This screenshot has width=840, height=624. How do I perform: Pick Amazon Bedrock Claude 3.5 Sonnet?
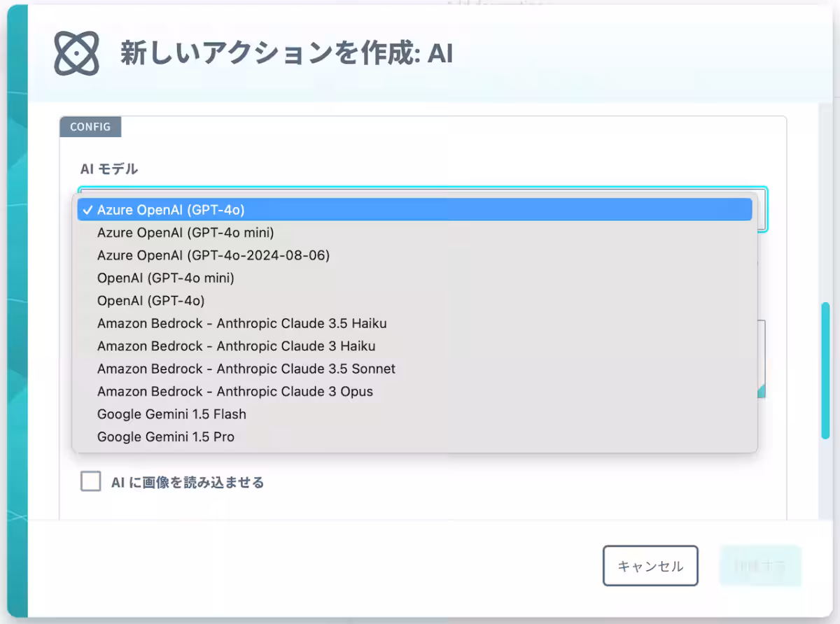pyautogui.click(x=246, y=369)
